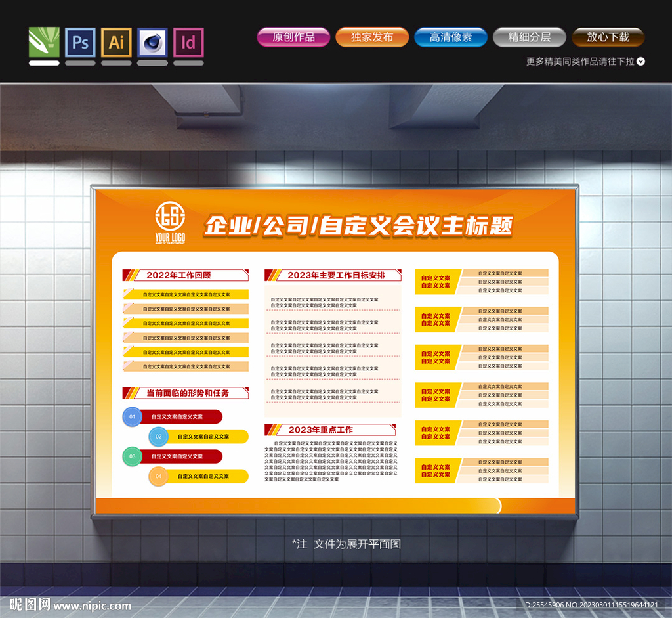The width and height of the screenshot is (672, 618).
Task: Expand the down arrow beside 更多精美同类作品请往下拉
Action: [641, 62]
